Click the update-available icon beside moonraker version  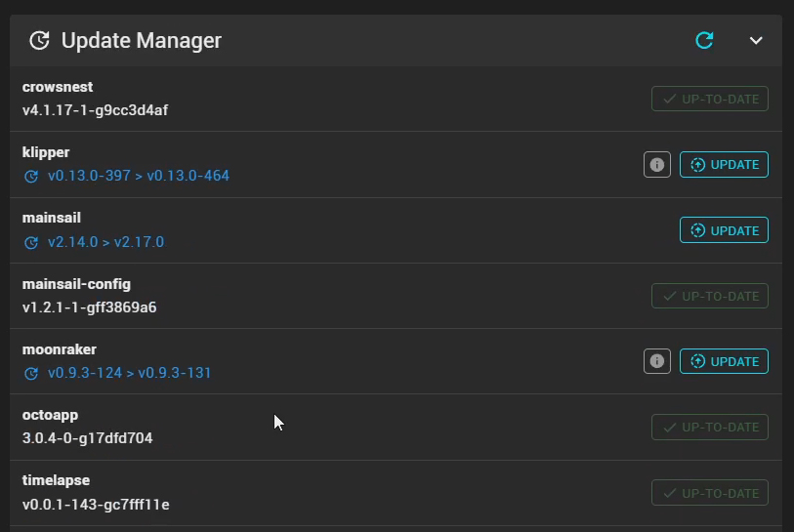point(31,374)
